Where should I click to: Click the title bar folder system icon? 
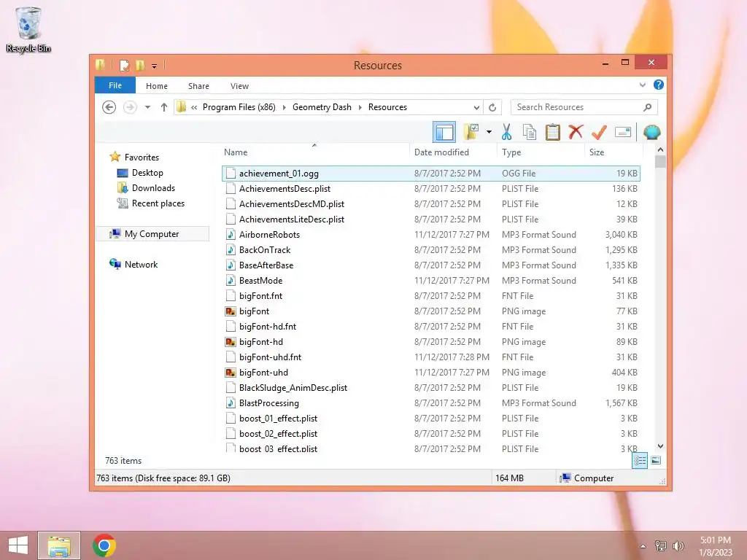100,65
